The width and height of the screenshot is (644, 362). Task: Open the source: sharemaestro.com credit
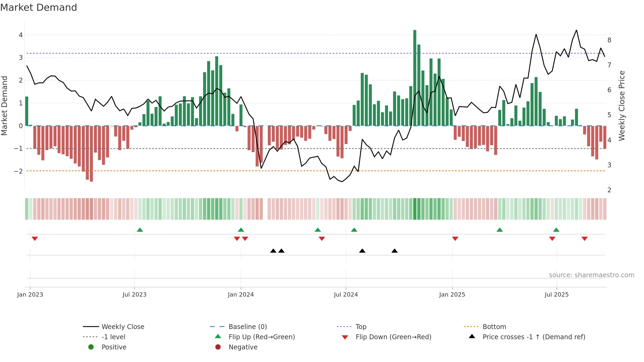[x=591, y=275]
